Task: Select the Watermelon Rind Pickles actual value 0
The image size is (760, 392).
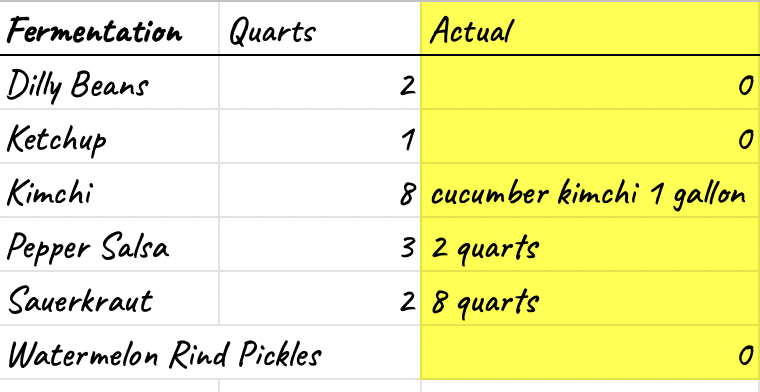Action: pos(590,353)
